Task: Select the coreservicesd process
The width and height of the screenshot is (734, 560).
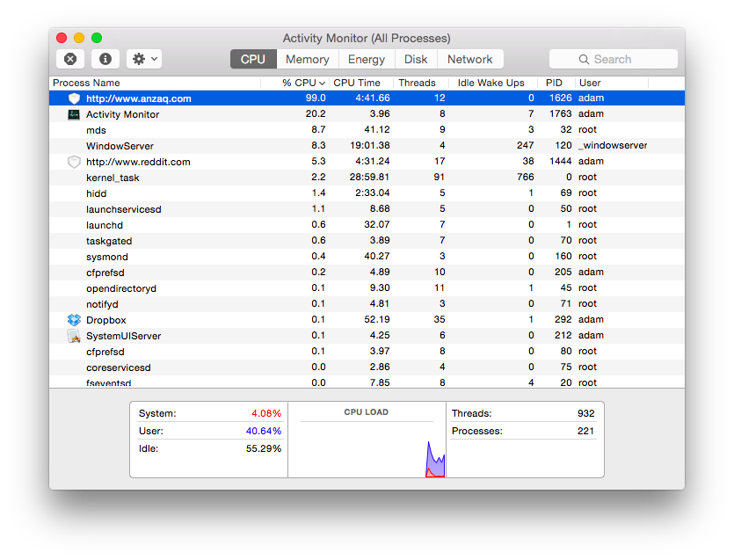Action: click(119, 367)
